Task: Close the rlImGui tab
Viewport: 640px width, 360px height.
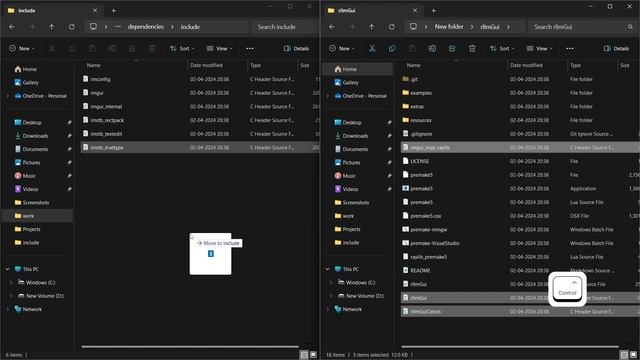Action: (x=415, y=11)
